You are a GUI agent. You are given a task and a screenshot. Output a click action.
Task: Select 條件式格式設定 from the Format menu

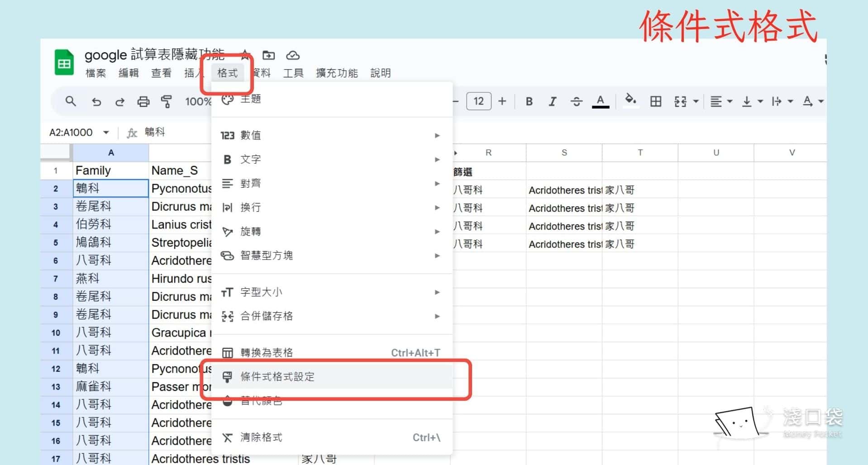click(x=278, y=376)
